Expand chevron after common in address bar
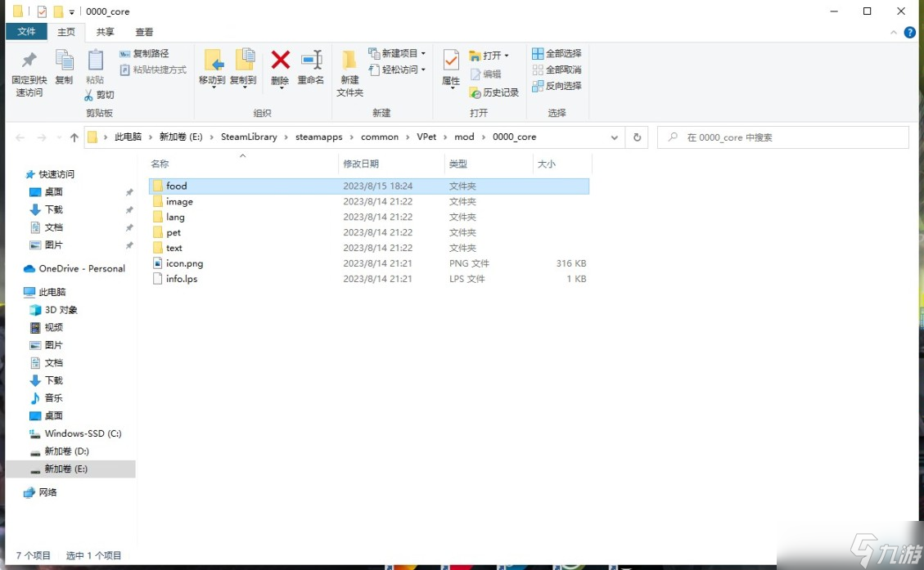This screenshot has width=924, height=570. click(x=408, y=137)
